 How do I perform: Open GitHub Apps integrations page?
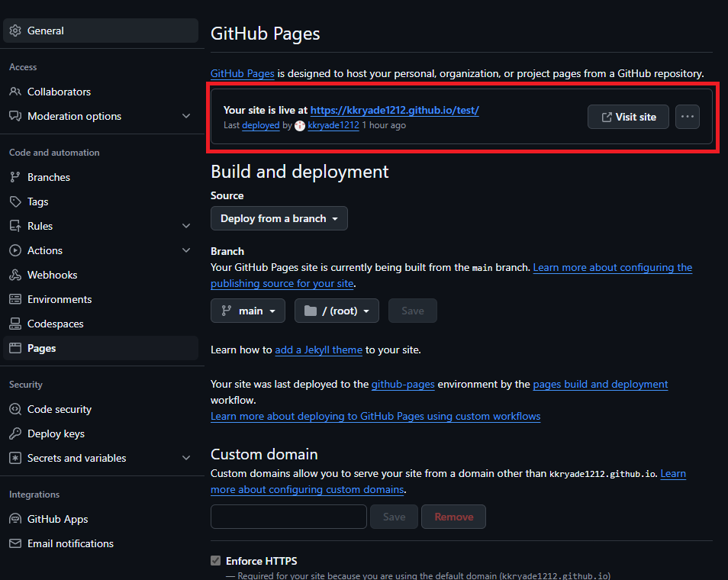(x=101, y=519)
